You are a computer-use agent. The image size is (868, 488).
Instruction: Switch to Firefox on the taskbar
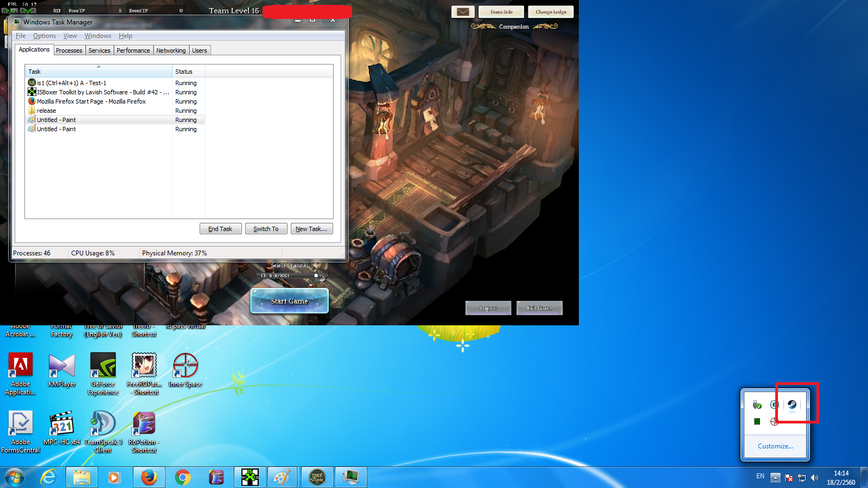click(149, 478)
